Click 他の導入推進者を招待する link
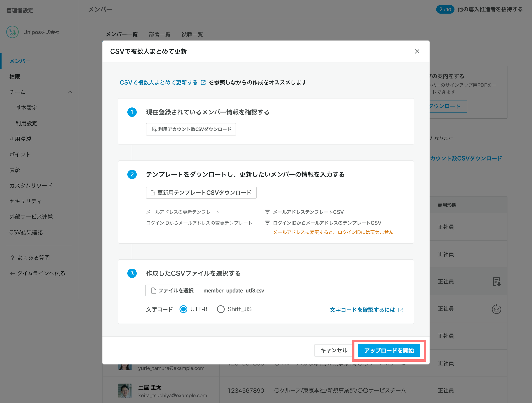This screenshot has width=532, height=403. pos(490,9)
